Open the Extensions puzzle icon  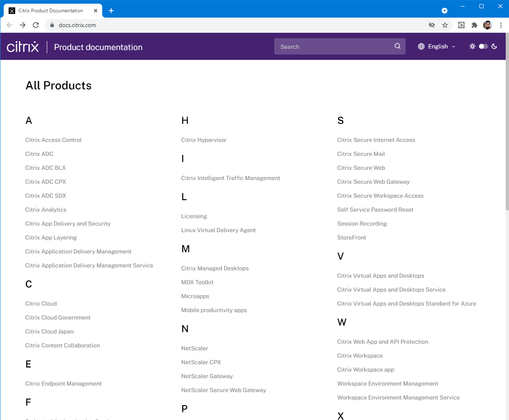(x=475, y=25)
